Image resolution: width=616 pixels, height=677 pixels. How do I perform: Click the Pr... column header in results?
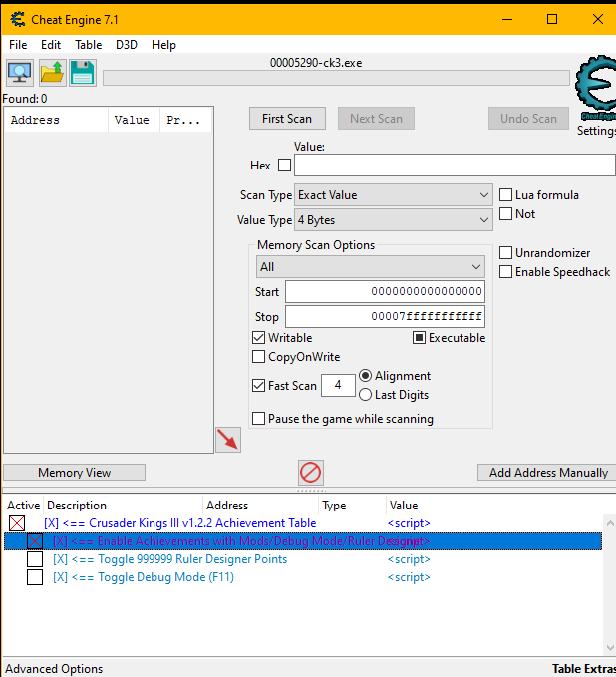coord(185,120)
